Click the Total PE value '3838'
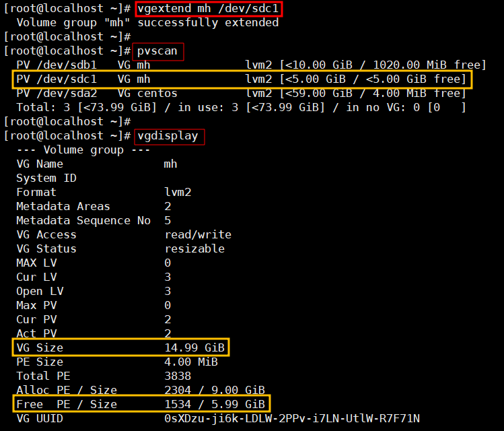Image resolution: width=504 pixels, height=431 pixels. (178, 376)
